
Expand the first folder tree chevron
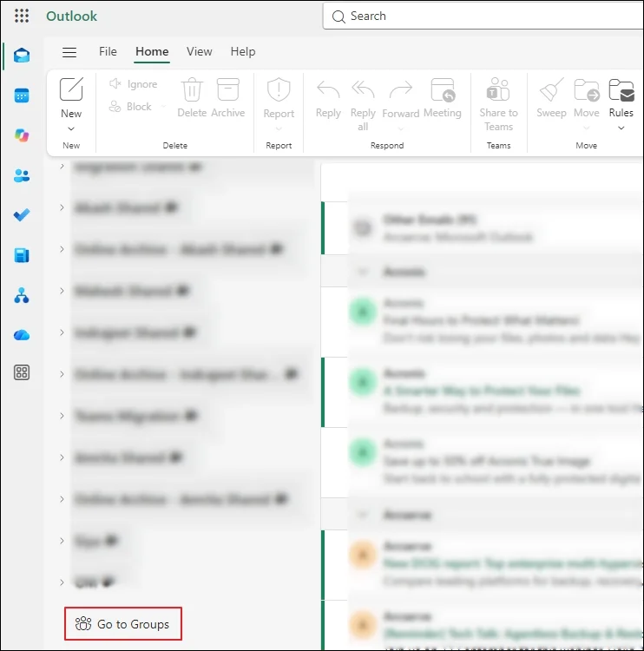(62, 166)
